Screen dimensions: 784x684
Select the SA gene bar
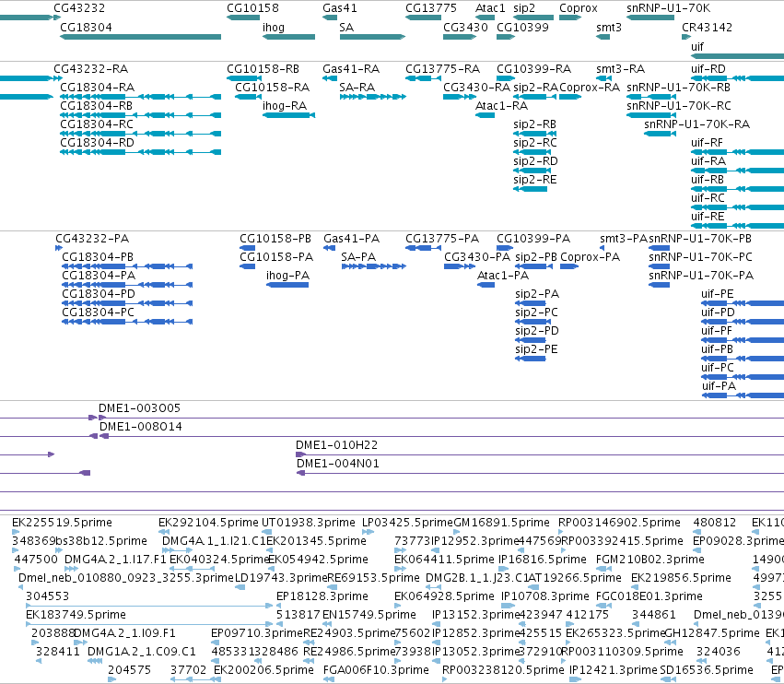click(x=372, y=37)
